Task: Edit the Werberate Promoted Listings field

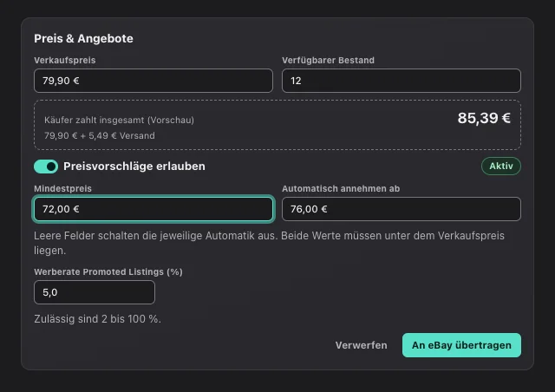Action: pyautogui.click(x=95, y=292)
